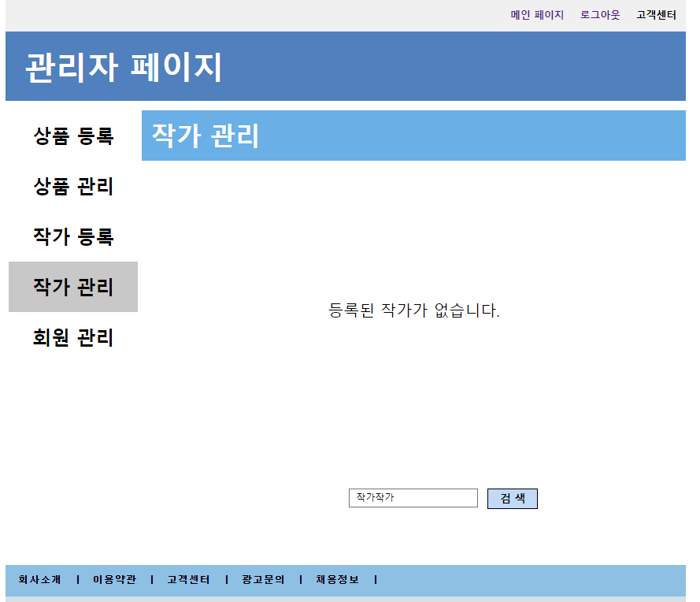Open 광고문의 in the footer
The width and height of the screenshot is (700, 602).
point(263,580)
